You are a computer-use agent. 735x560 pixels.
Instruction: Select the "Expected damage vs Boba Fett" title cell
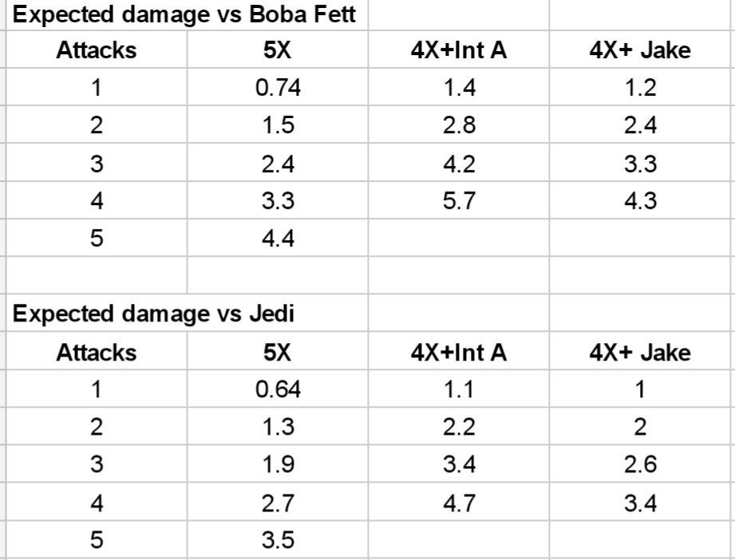click(x=185, y=15)
